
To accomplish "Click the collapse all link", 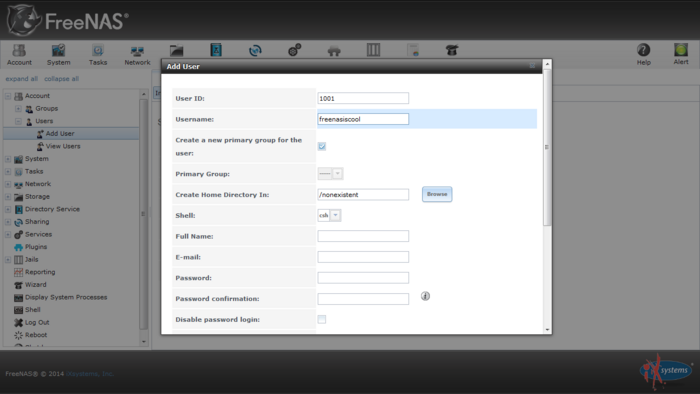I will pyautogui.click(x=61, y=79).
